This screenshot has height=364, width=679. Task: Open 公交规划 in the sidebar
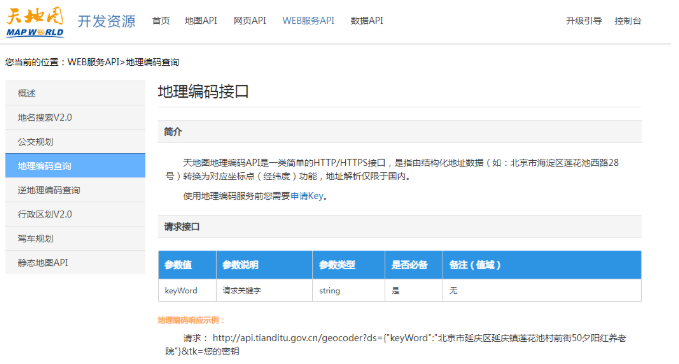[75, 142]
